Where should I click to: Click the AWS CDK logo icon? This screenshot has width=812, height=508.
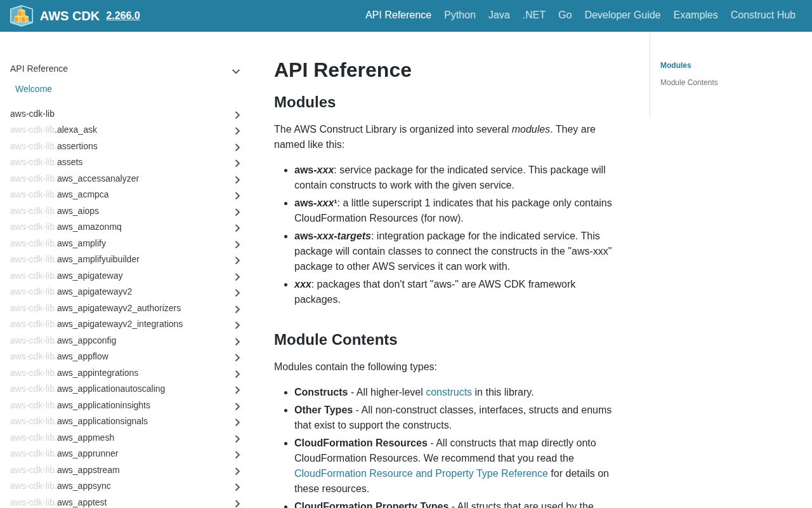22,16
